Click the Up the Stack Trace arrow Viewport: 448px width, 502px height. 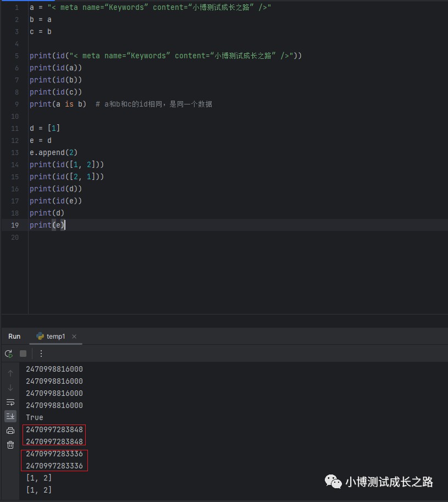click(x=10, y=373)
